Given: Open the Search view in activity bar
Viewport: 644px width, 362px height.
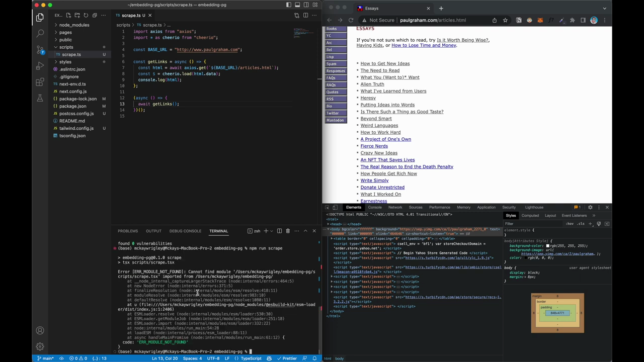Looking at the screenshot, I should click(40, 33).
